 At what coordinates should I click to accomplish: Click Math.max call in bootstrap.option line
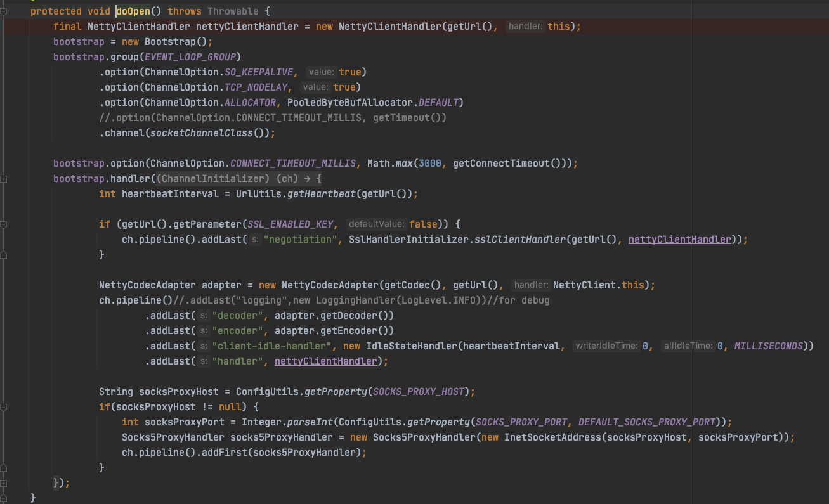point(390,164)
